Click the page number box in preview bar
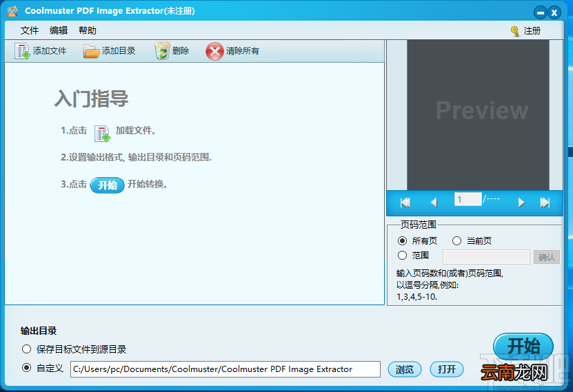 (468, 199)
